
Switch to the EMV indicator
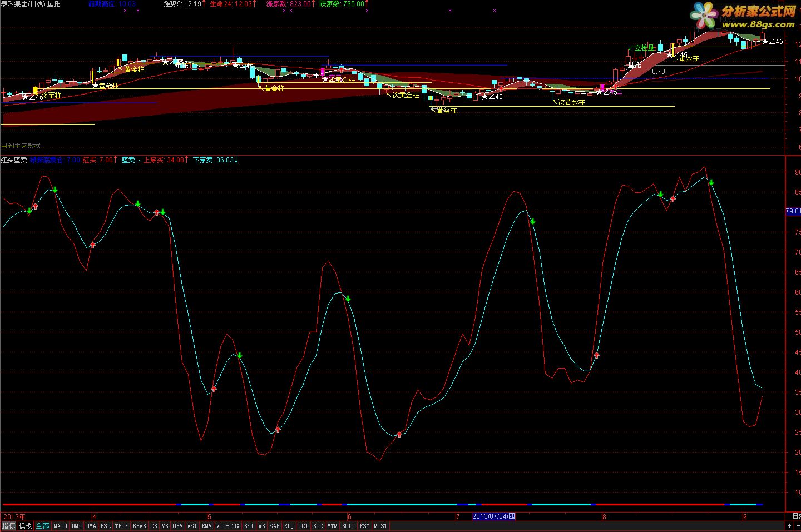[x=206, y=526]
